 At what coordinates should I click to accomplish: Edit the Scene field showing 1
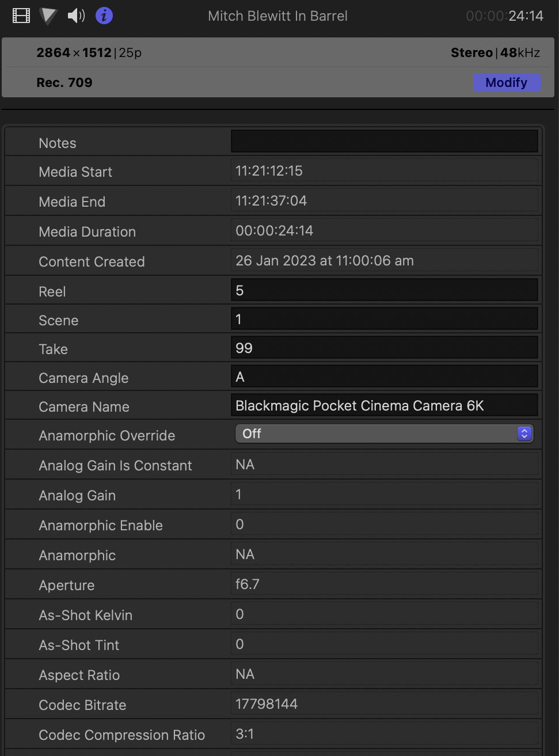(384, 319)
